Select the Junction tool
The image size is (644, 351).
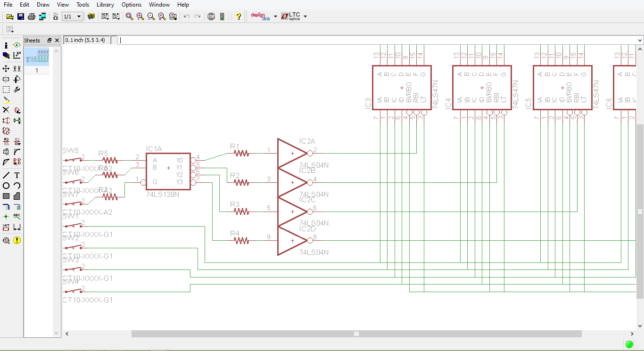6,217
